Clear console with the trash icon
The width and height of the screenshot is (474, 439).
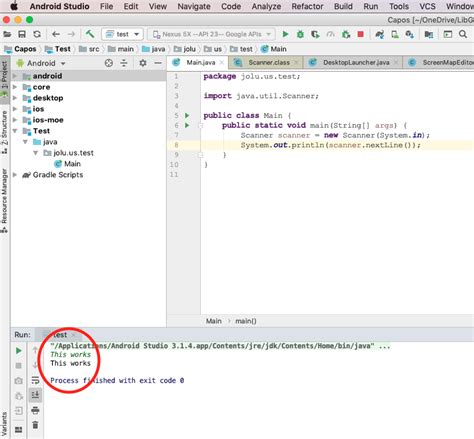[35, 425]
